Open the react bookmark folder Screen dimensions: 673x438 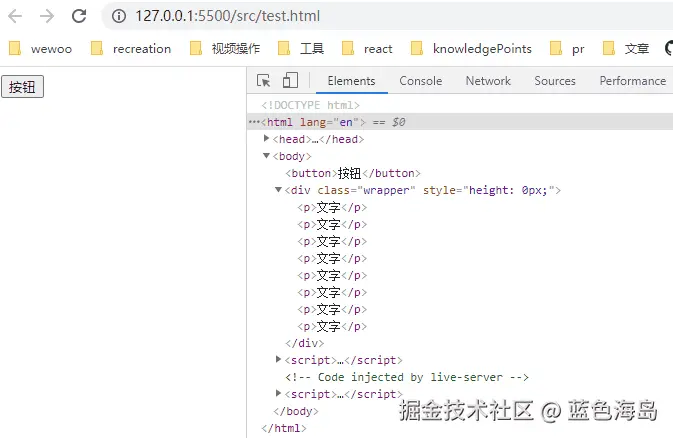(367, 49)
